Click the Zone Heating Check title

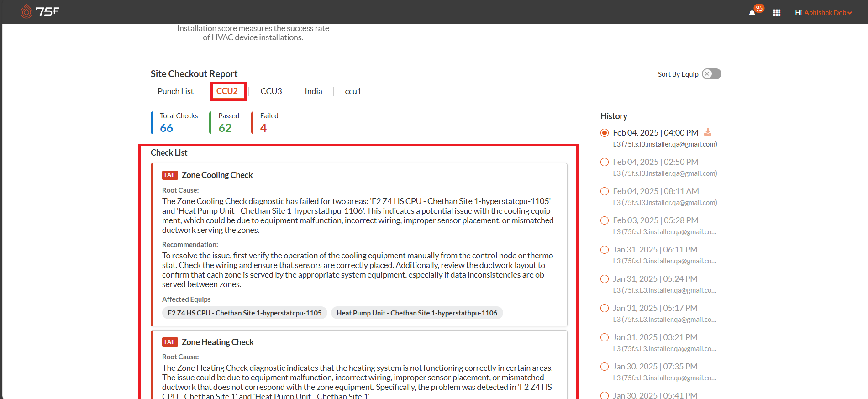point(217,342)
